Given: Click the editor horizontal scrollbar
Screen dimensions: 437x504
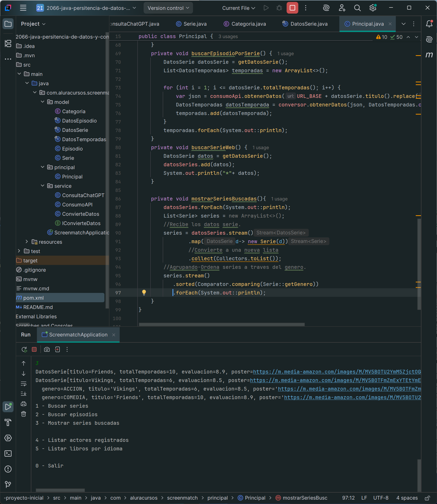Looking at the screenshot, I should tap(222, 324).
